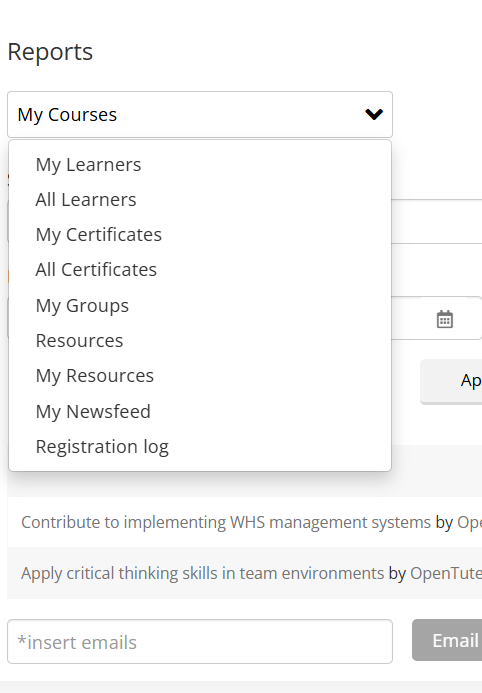This screenshot has width=482, height=693.
Task: Choose Resources in the dropdown list
Action: pos(80,341)
